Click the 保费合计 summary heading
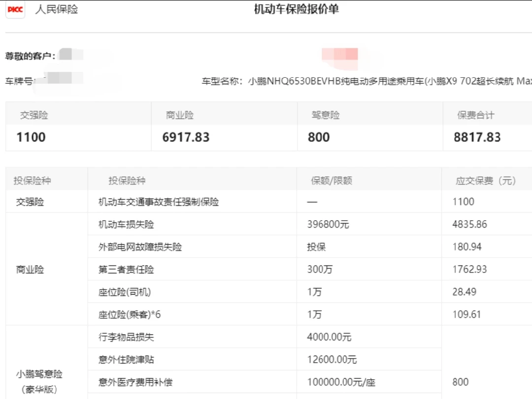The width and height of the screenshot is (532, 399). [x=476, y=115]
